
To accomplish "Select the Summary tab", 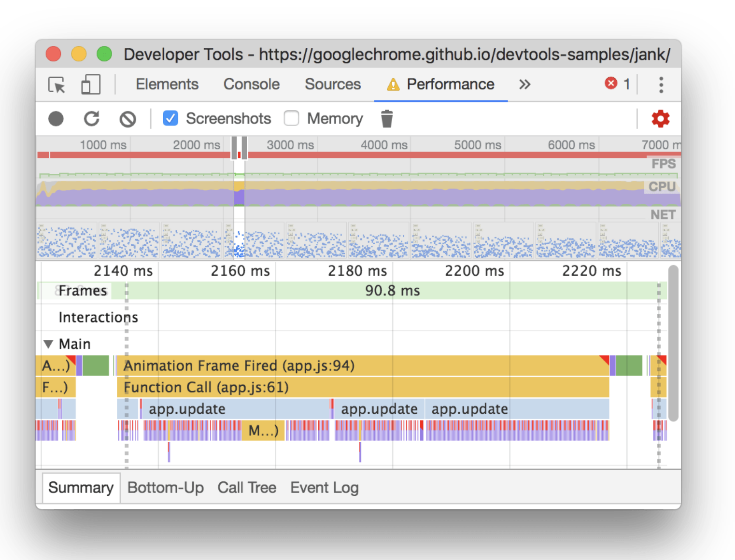I will point(81,488).
